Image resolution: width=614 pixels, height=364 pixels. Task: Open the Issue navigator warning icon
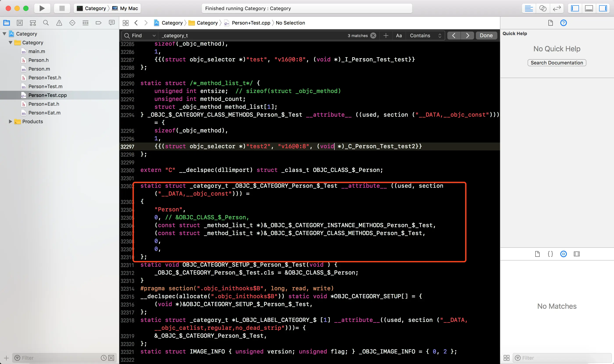tap(59, 23)
